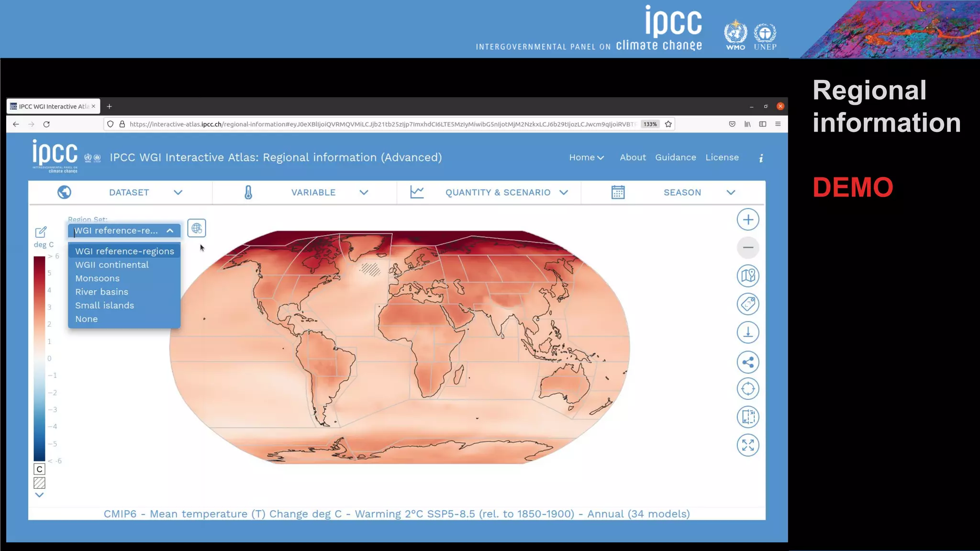Click the line chart icon in Quantity tab
Image resolution: width=980 pixels, height=551 pixels.
[417, 192]
